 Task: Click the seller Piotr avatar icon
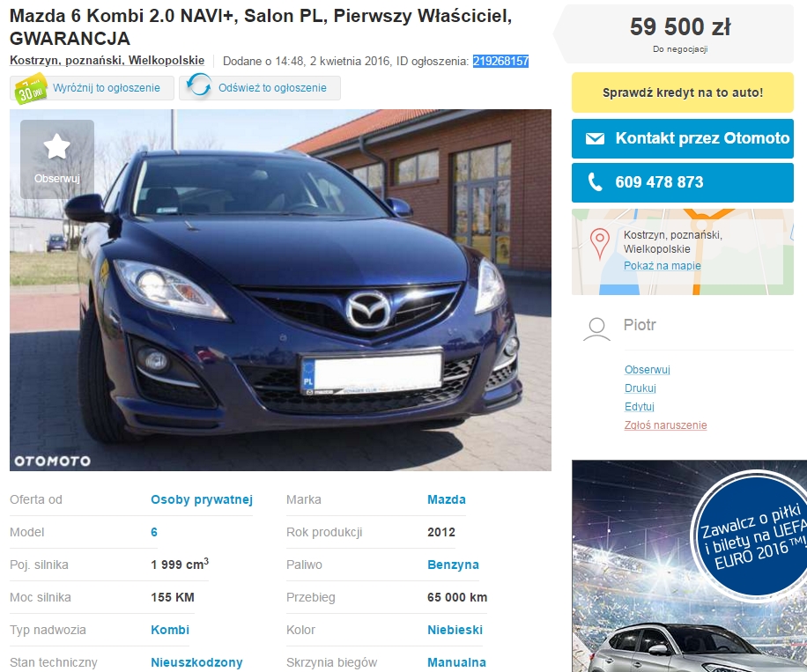coord(597,329)
